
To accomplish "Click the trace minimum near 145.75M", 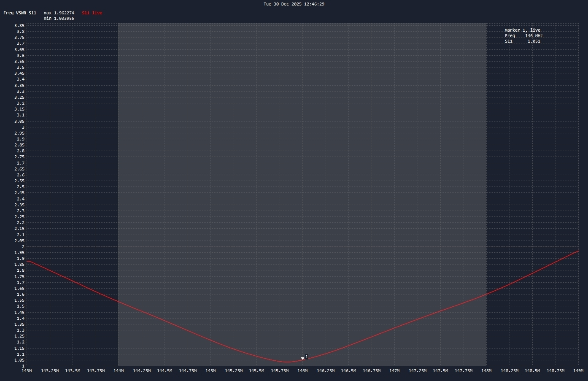I will coord(287,362).
